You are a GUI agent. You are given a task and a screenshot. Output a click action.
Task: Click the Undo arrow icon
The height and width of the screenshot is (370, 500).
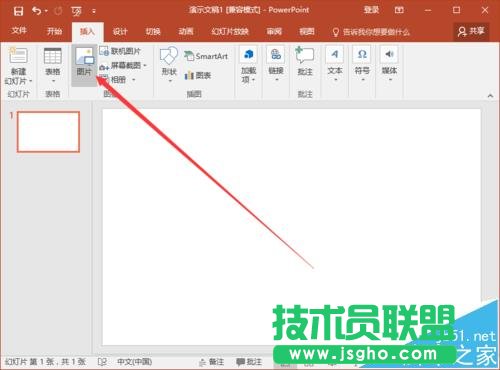click(36, 11)
